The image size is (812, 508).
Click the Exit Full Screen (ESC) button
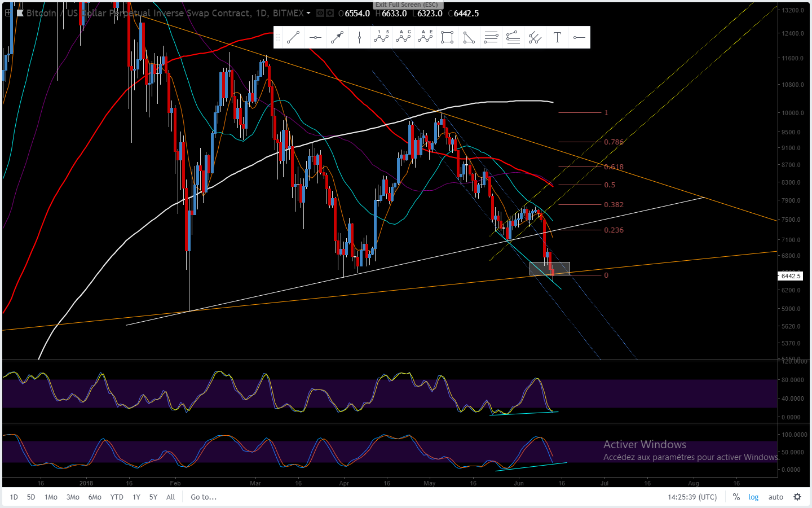click(x=406, y=5)
